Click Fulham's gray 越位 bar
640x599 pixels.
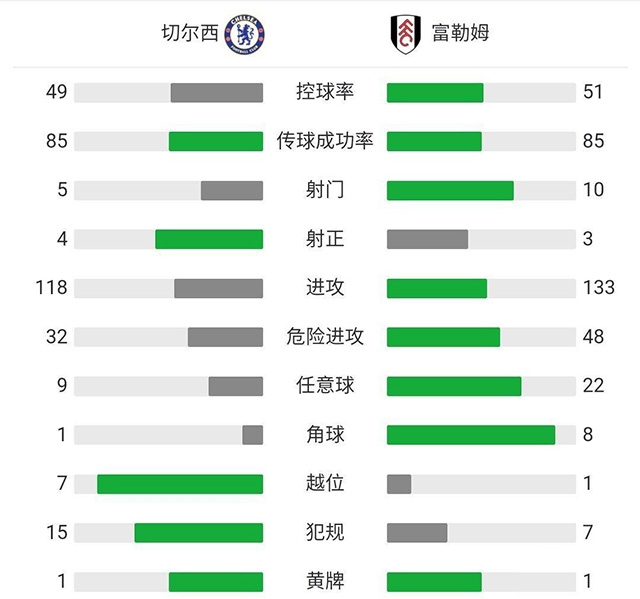399,483
